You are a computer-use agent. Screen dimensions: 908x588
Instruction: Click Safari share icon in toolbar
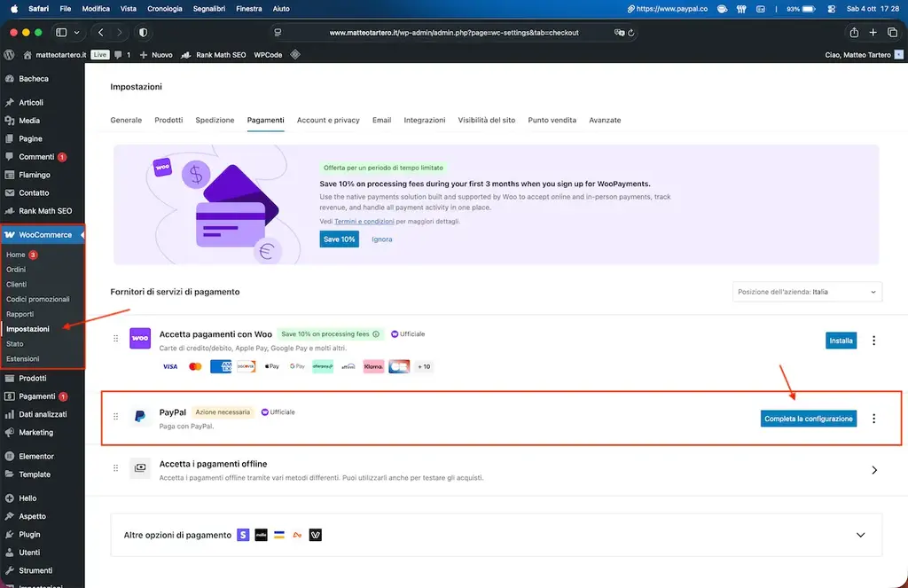tap(854, 33)
